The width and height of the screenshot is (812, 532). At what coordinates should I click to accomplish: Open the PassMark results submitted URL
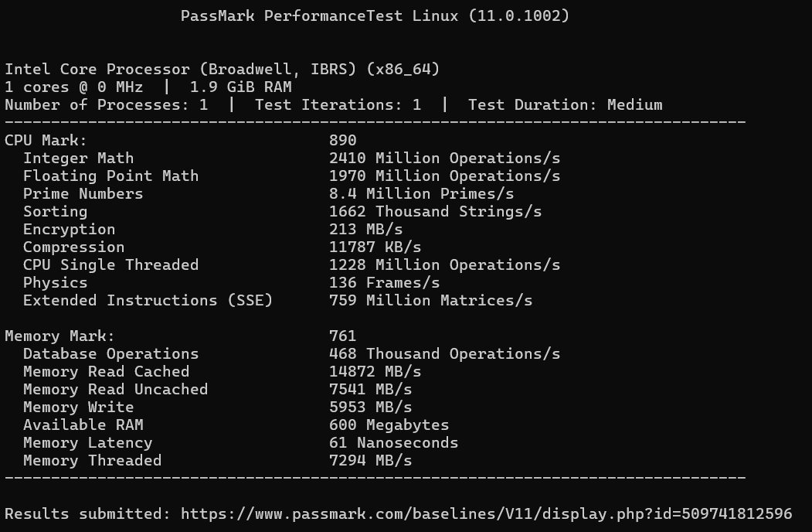(x=486, y=514)
